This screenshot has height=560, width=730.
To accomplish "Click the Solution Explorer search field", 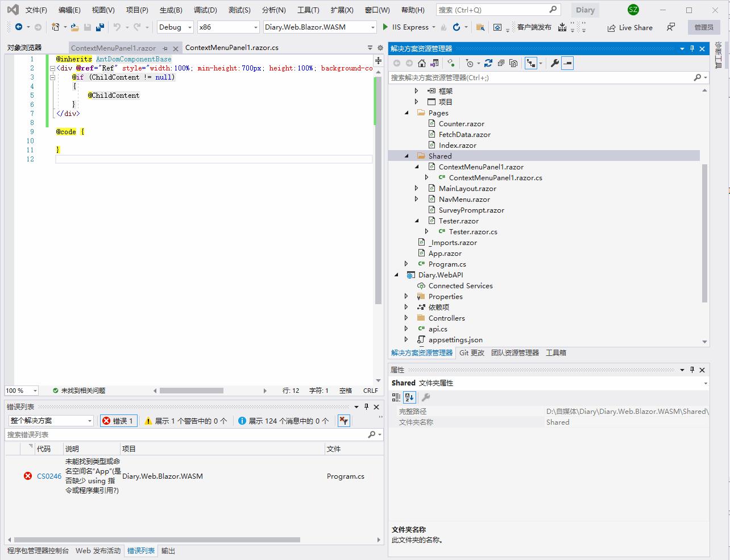I will (x=549, y=77).
